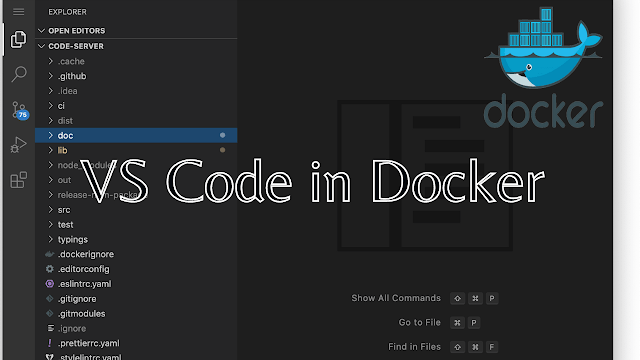This screenshot has height=360, width=640.
Task: Expand the dist folder chevron
Action: (51, 120)
